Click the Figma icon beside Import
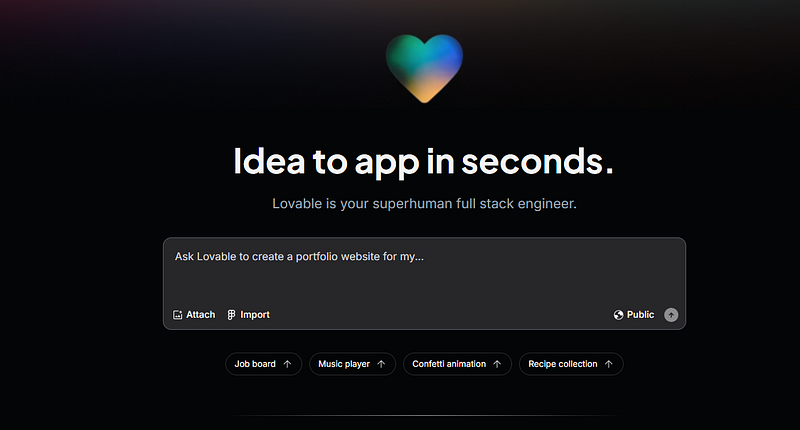 click(x=231, y=315)
